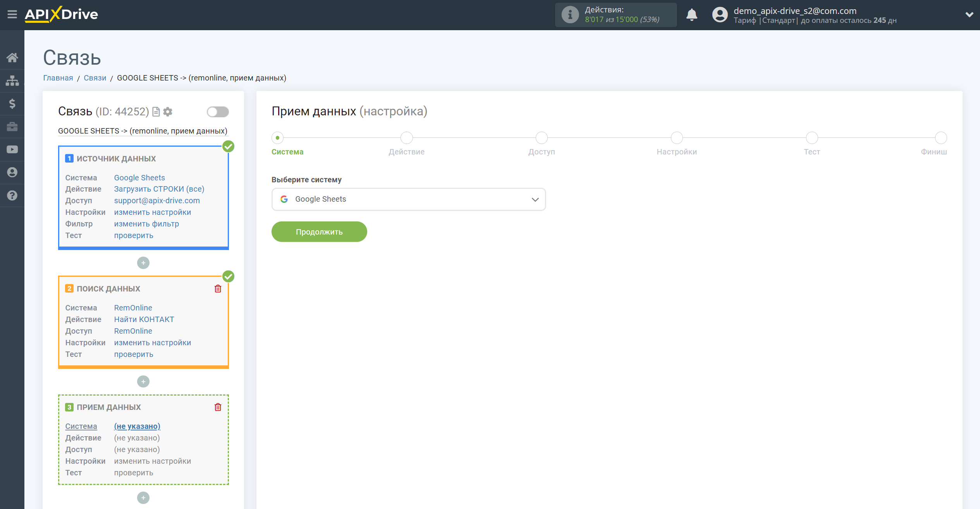The width and height of the screenshot is (980, 509).
Task: Click the ApiX-Drive logo
Action: pos(61,14)
